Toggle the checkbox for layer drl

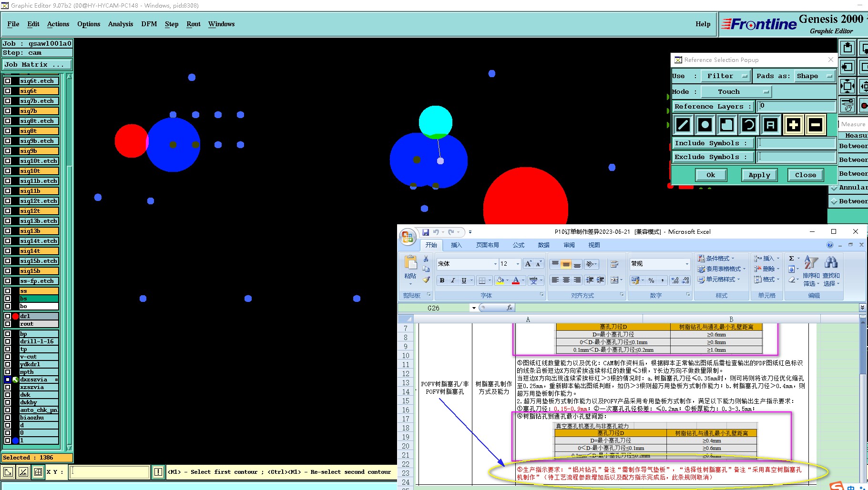8,316
